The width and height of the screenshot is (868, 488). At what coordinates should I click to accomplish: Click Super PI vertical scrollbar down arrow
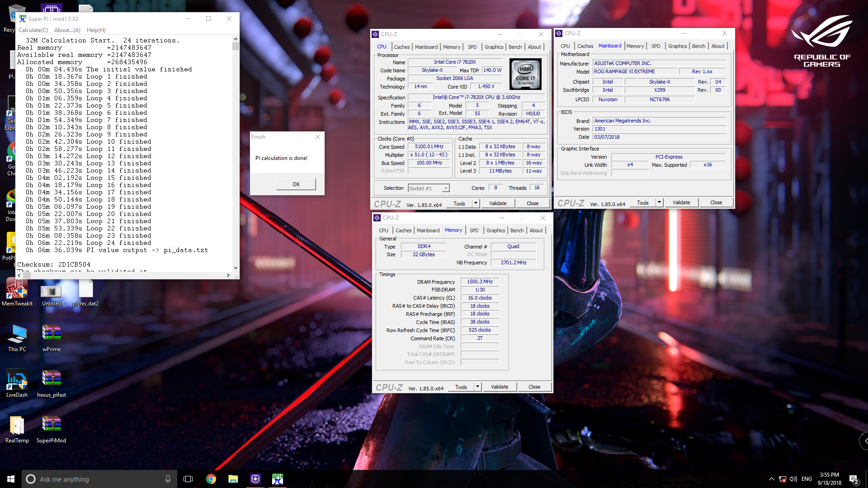(x=236, y=267)
